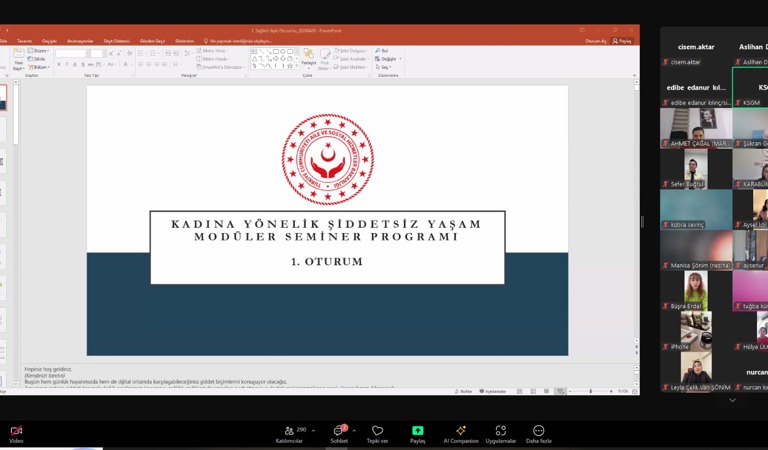768x450 pixels.
Task: Open the Metni Hizala align text dropdown
Action: [x=212, y=59]
